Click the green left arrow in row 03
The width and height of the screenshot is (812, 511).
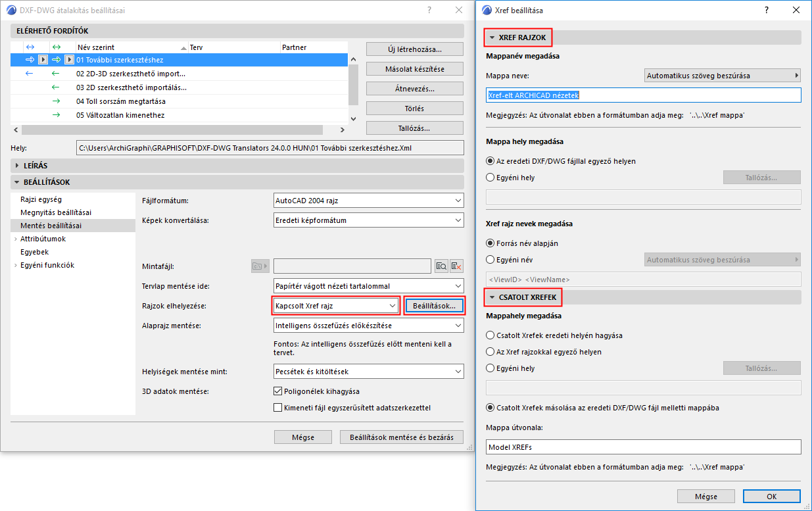pos(56,87)
